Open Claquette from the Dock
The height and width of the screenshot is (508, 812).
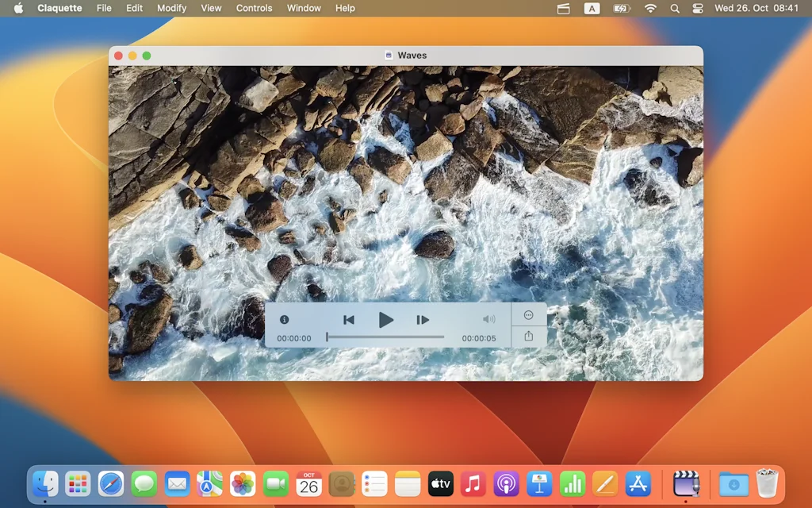685,483
